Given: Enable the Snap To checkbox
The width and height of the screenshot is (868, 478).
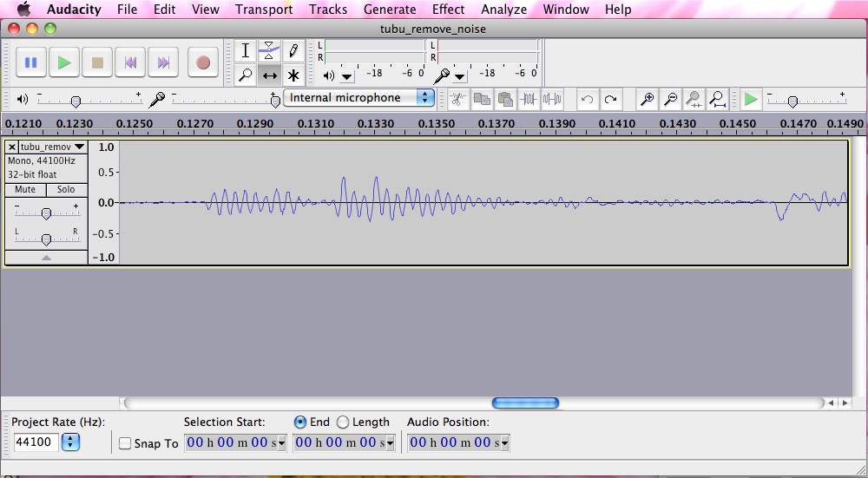Looking at the screenshot, I should [125, 443].
